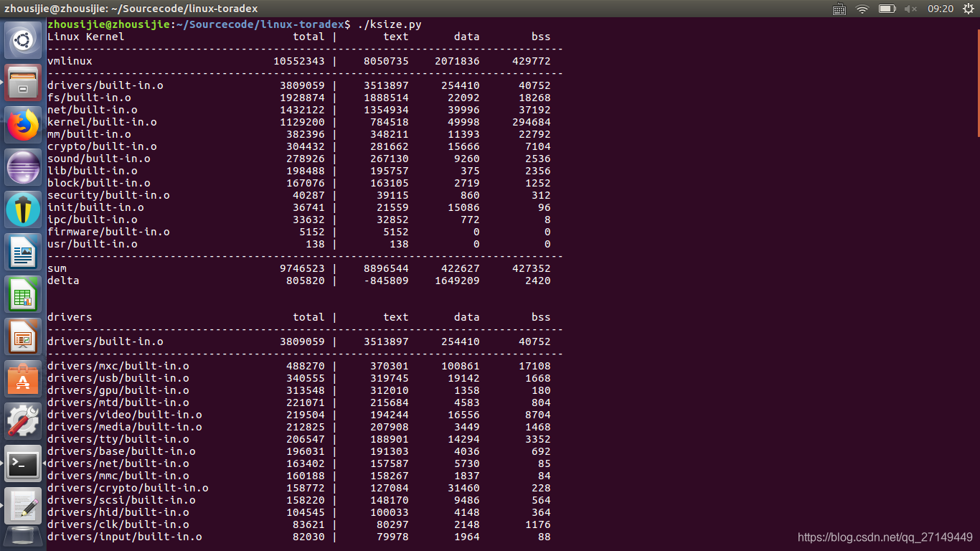
Task: Click the ./ksize.py command text
Action: [390, 24]
